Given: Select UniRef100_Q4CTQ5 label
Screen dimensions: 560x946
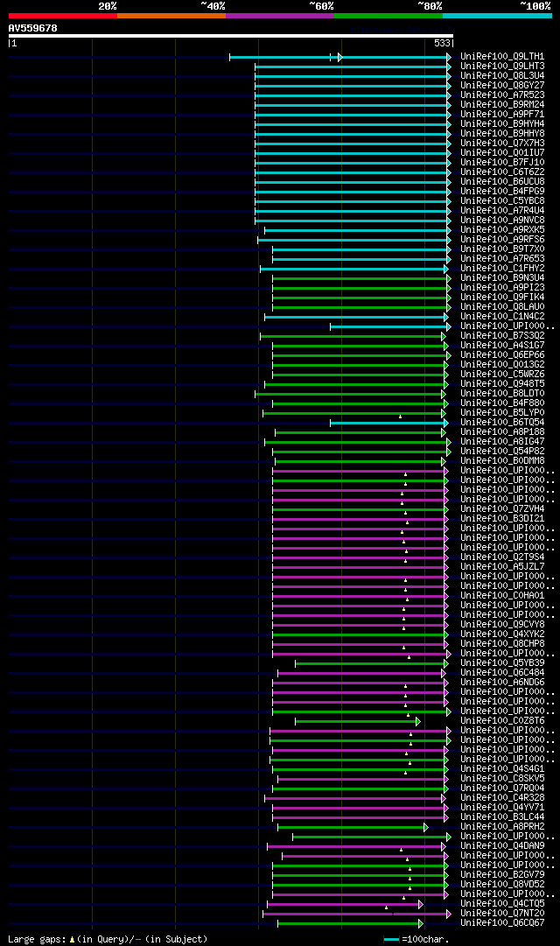Looking at the screenshot, I should [x=502, y=904].
